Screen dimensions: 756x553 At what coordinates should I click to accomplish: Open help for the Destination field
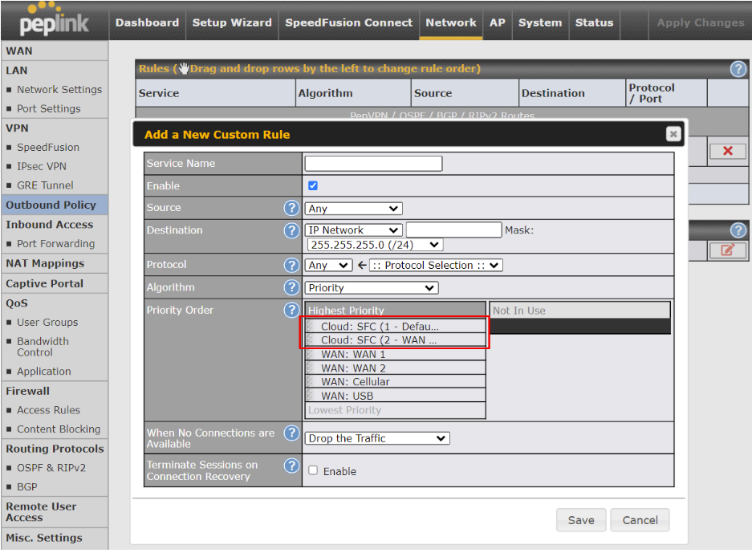[x=293, y=231]
